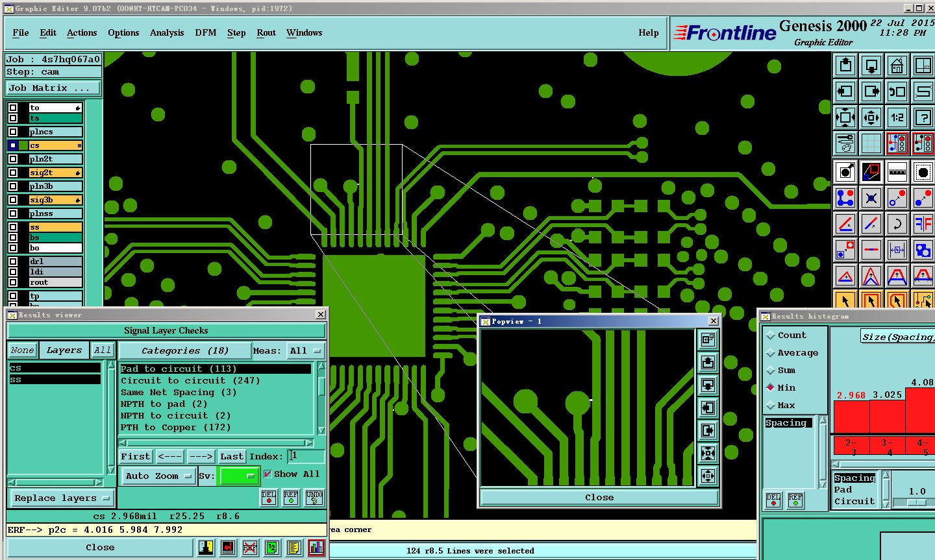935x560 pixels.
Task: Click the Index input field
Action: click(x=306, y=457)
